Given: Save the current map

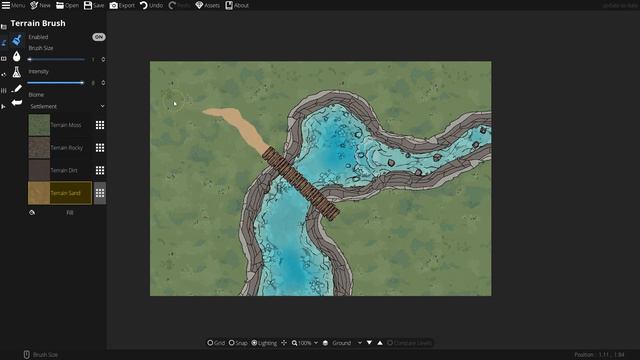Looking at the screenshot, I should [x=94, y=5].
